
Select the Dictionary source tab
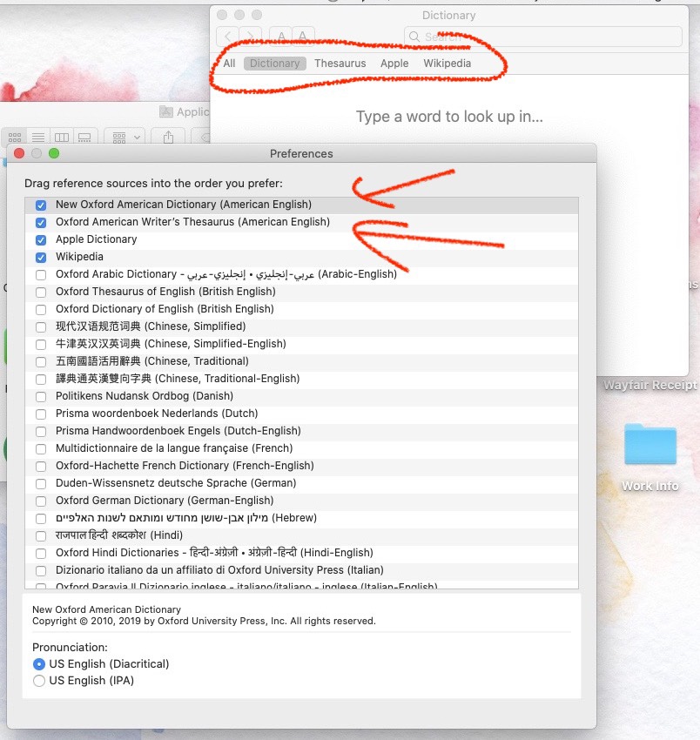275,64
